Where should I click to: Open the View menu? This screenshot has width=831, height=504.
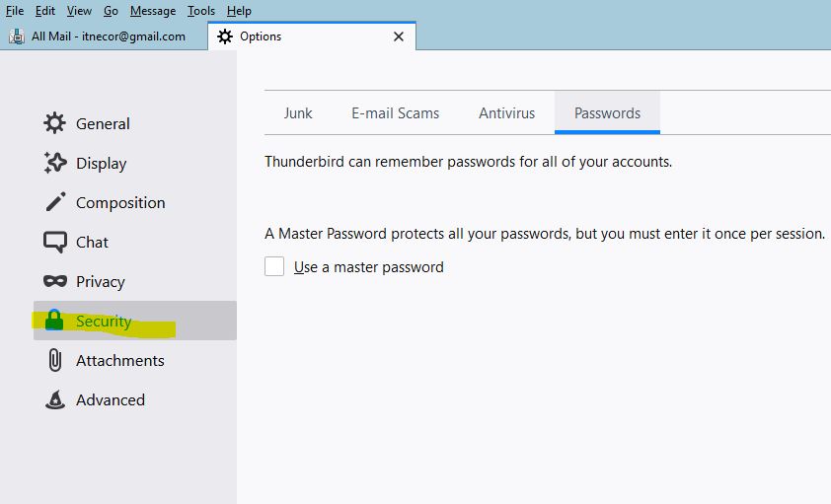[x=79, y=11]
